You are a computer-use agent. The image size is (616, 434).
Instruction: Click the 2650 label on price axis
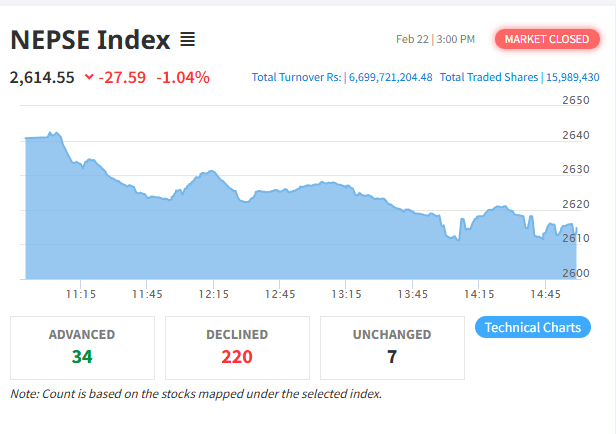click(x=575, y=100)
